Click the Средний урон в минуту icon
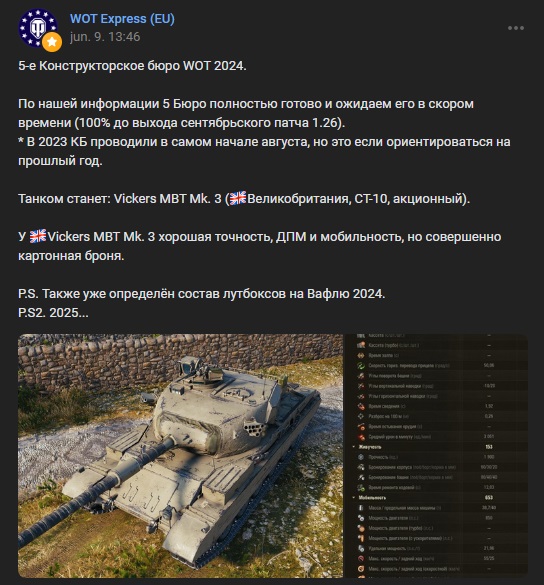The image size is (544, 585). coord(361,437)
